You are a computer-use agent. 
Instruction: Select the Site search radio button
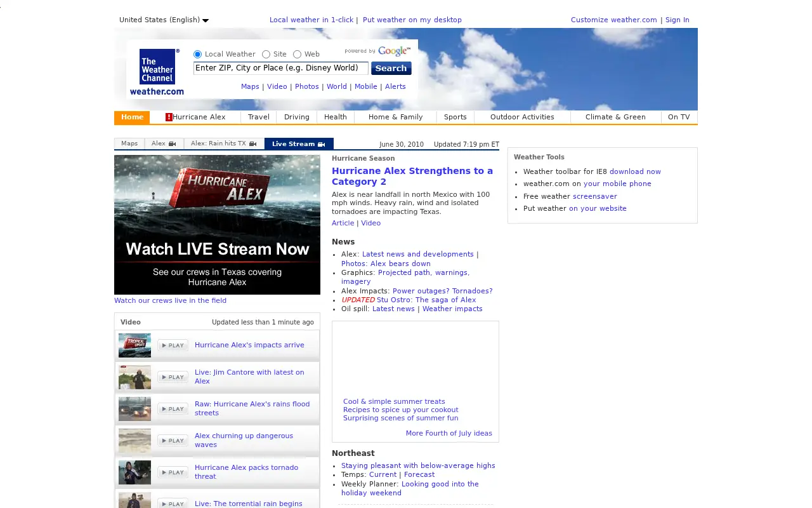[x=266, y=55]
